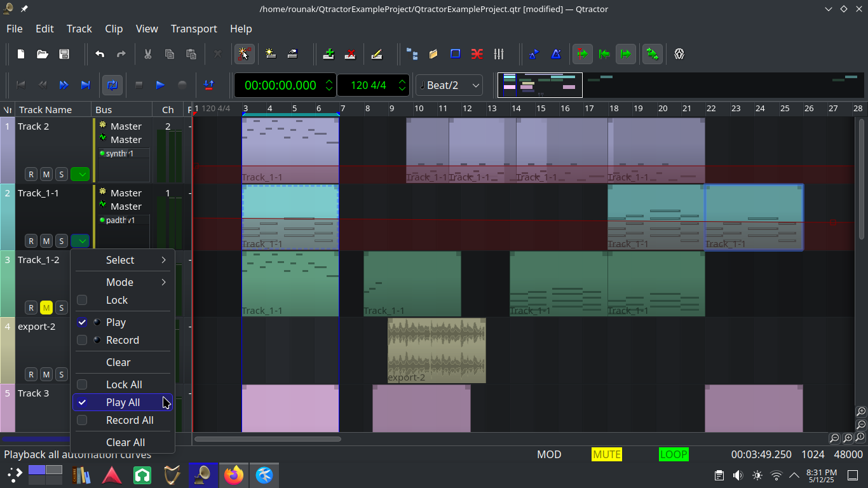This screenshot has height=488, width=868.
Task: Record-arm the export-2 track with its R button
Action: pyautogui.click(x=31, y=374)
